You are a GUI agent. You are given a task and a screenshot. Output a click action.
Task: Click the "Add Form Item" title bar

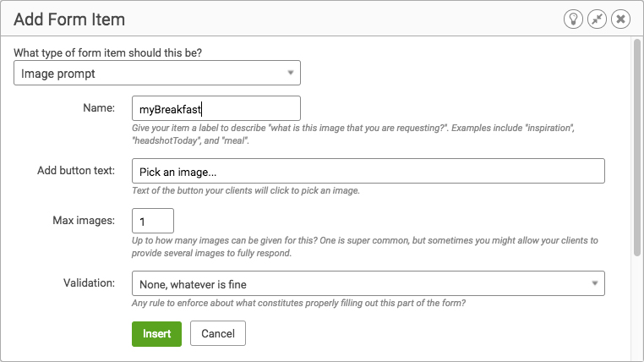click(69, 19)
